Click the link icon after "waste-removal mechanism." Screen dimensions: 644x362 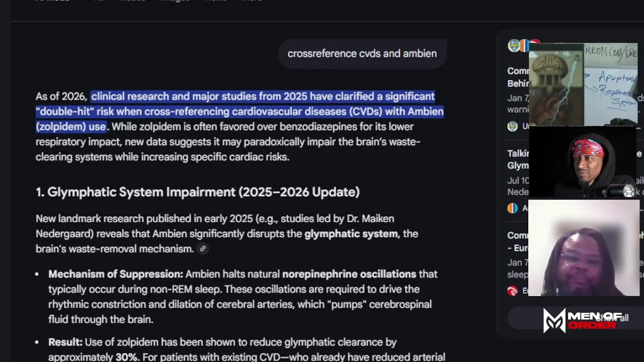point(203,249)
